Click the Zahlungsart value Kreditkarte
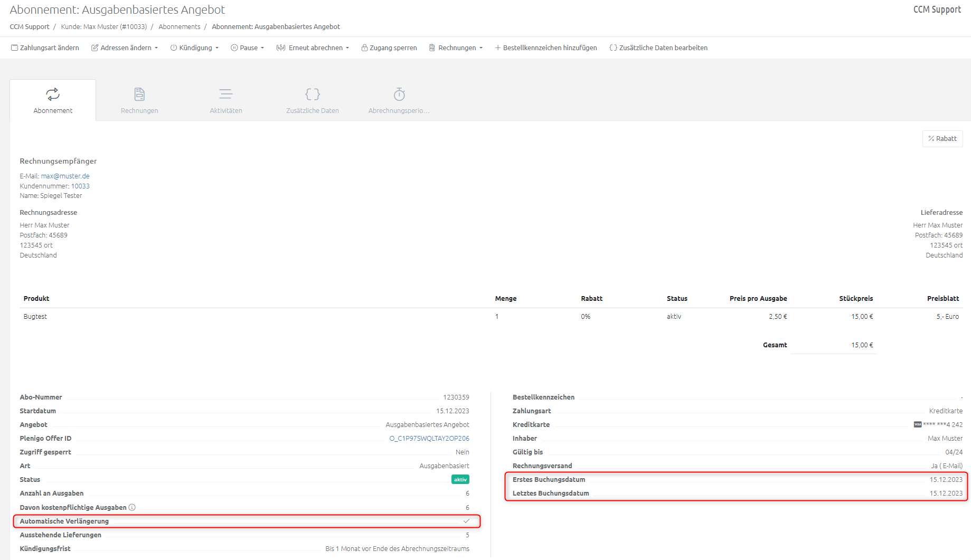971x560 pixels. coord(946,411)
